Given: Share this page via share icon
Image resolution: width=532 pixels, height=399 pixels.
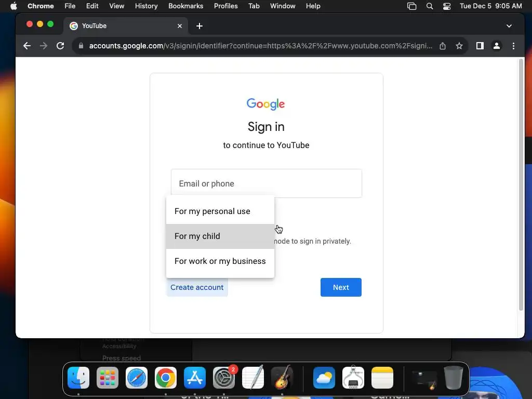Looking at the screenshot, I should point(443,46).
